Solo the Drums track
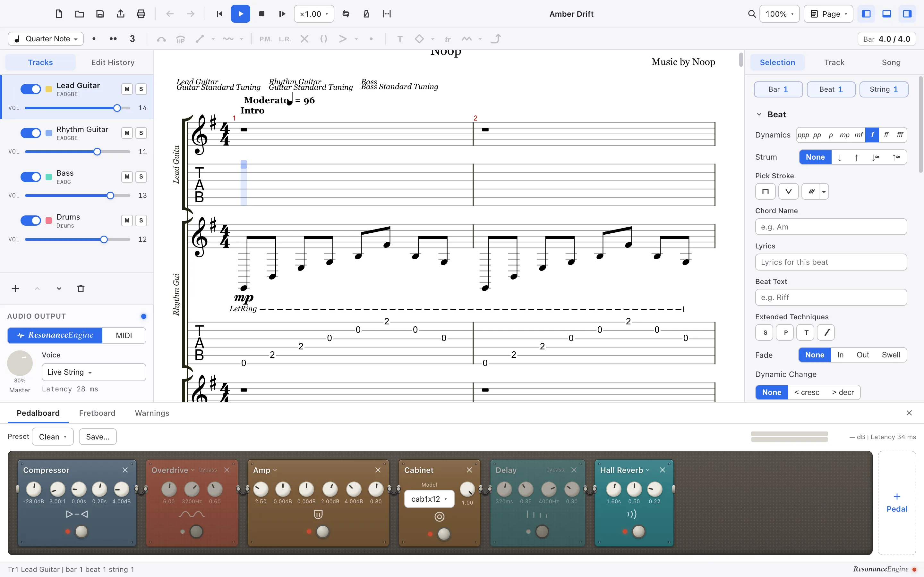This screenshot has width=924, height=577. click(x=141, y=221)
